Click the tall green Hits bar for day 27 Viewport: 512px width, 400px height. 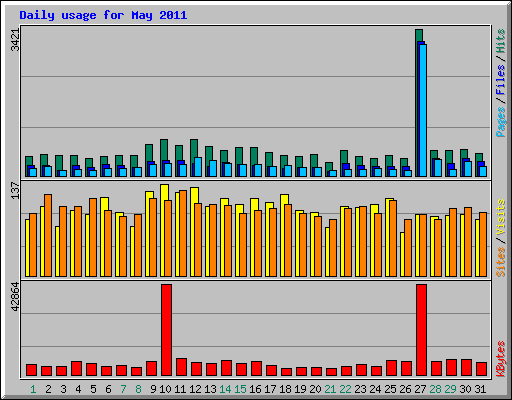tap(419, 35)
